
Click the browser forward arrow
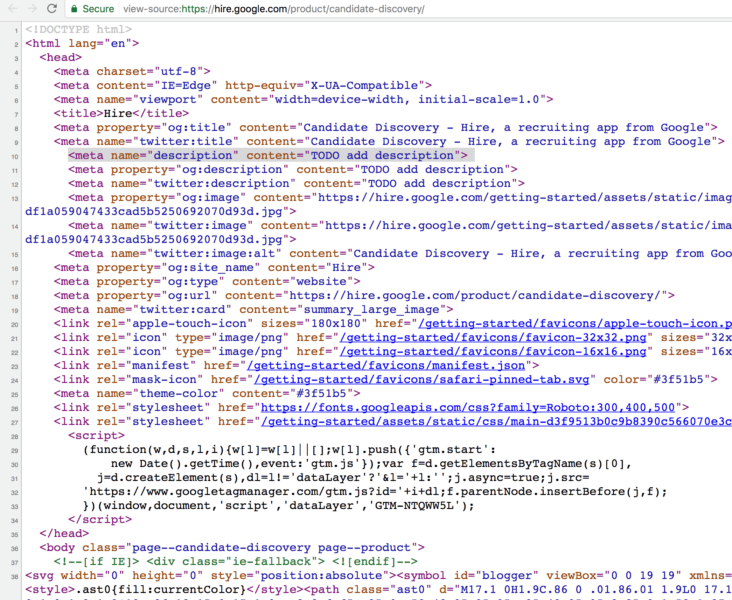(32, 8)
